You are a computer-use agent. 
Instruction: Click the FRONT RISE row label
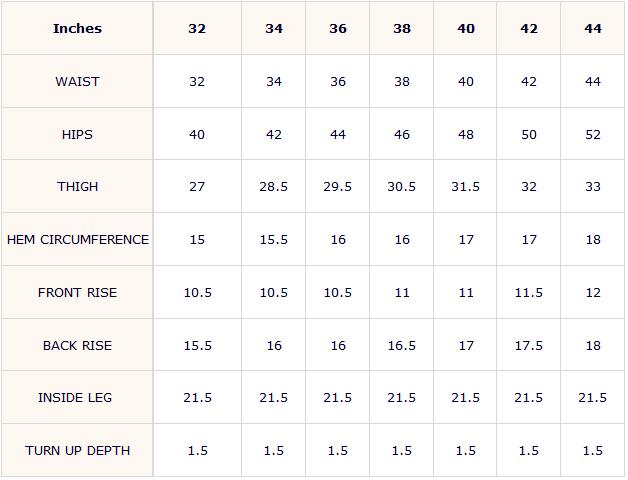[x=77, y=292]
